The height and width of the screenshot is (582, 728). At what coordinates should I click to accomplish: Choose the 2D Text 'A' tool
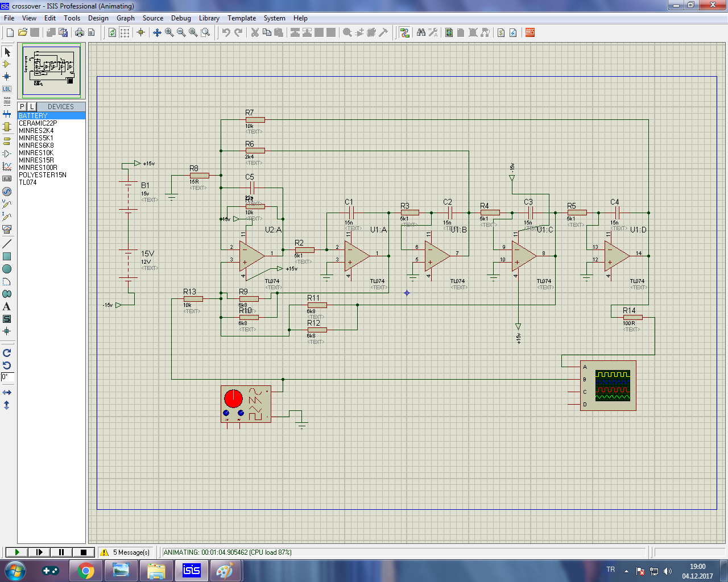(7, 306)
